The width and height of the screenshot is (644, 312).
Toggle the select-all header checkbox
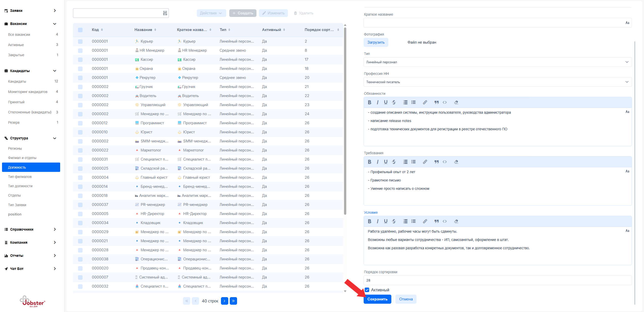(x=80, y=30)
